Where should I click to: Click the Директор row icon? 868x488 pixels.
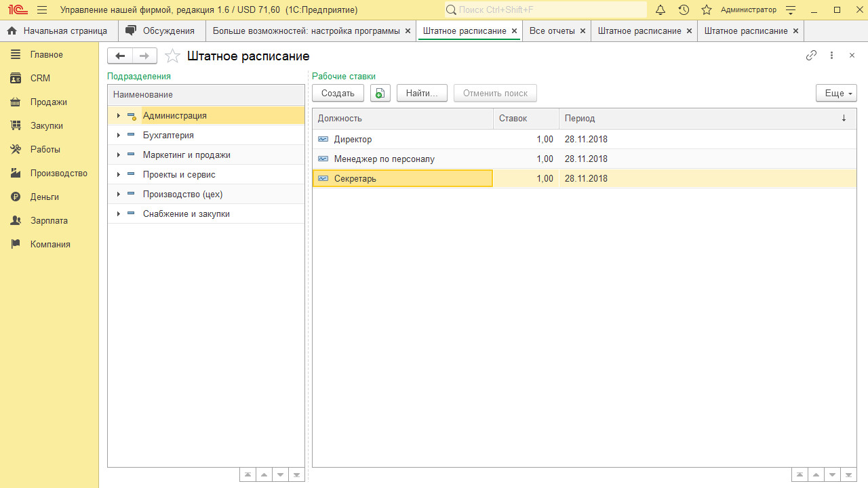[323, 140]
